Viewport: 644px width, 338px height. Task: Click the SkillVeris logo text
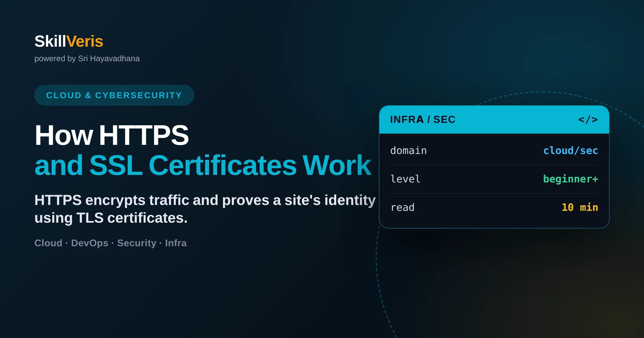(69, 41)
